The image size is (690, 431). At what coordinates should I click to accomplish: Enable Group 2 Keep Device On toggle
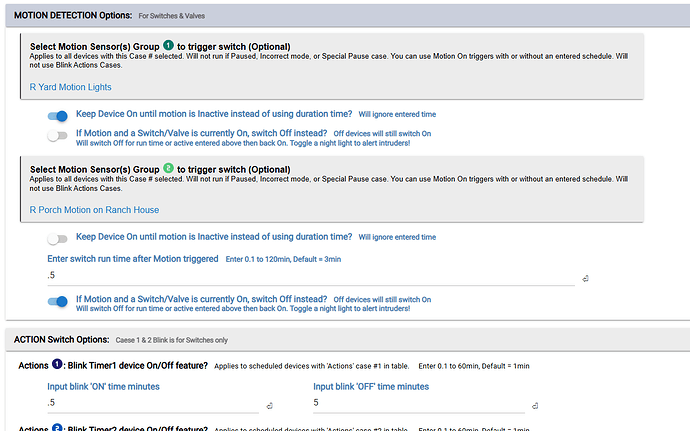point(58,238)
